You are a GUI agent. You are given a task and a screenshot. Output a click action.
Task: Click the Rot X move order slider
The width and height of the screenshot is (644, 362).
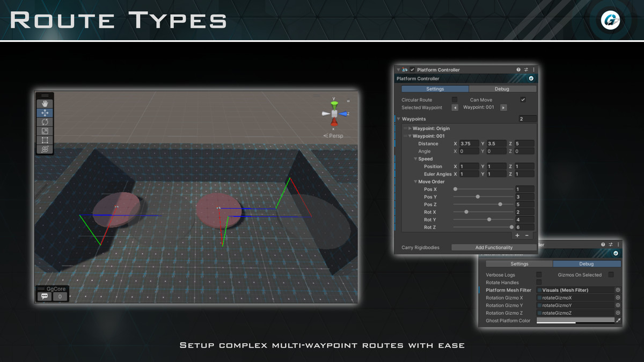tap(483, 212)
